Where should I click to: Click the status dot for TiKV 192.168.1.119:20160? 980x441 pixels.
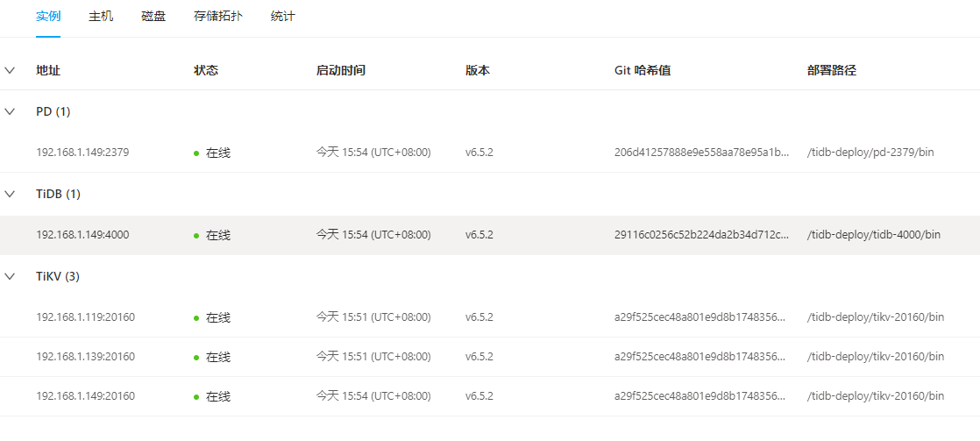[196, 318]
